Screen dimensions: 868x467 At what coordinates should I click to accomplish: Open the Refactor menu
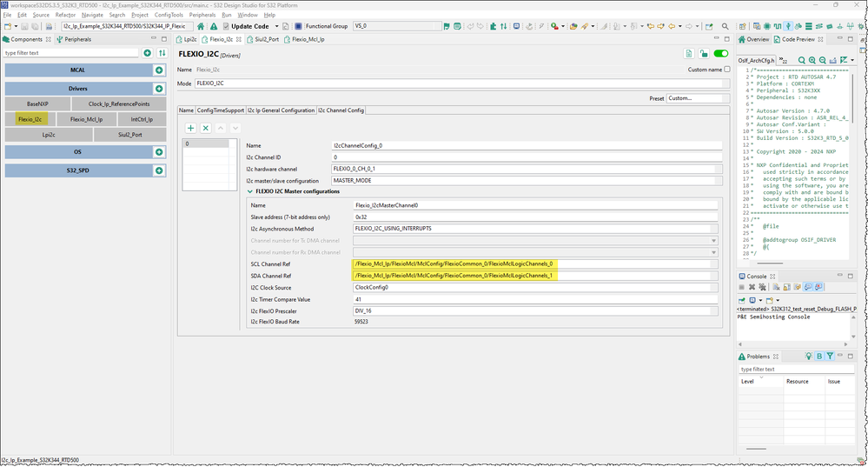point(65,15)
